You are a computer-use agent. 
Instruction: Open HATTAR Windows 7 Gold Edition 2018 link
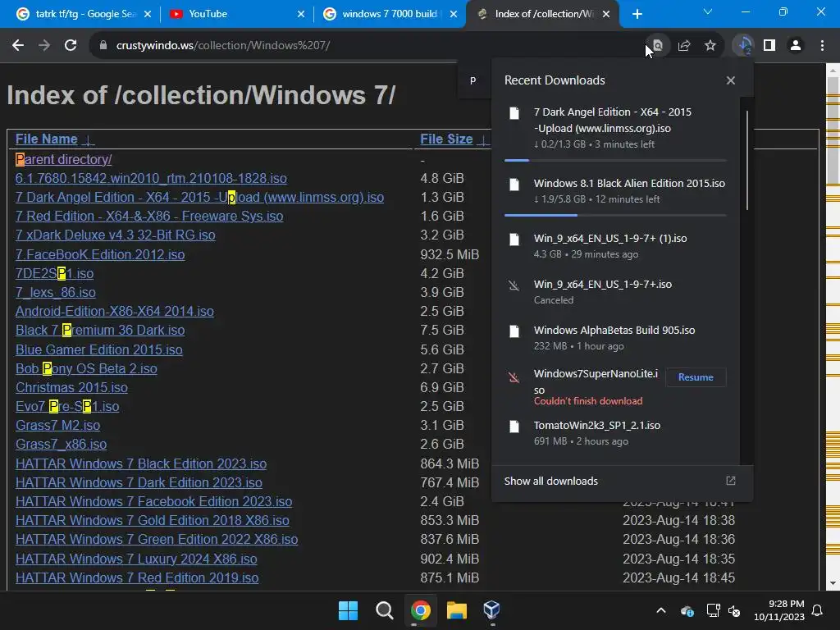tap(153, 520)
